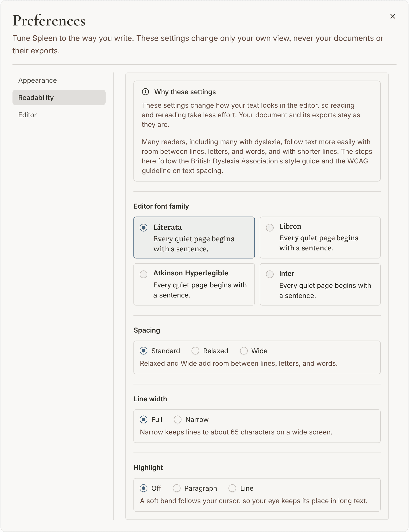Screen dimensions: 409x532
Task: Click the Inter sample sentence text
Action: [x=325, y=291]
